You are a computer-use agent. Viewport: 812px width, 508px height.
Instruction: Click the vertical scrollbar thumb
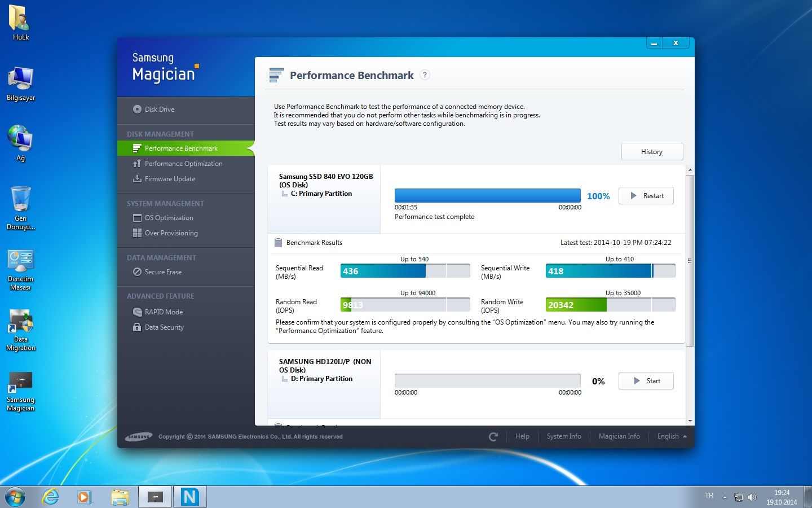tap(690, 260)
